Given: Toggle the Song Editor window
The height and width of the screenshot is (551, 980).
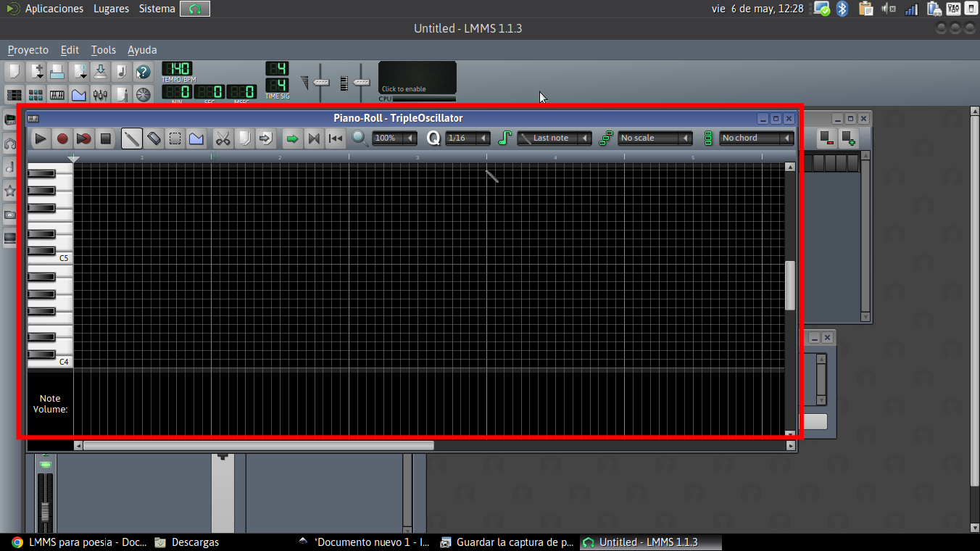Looking at the screenshot, I should 13,94.
